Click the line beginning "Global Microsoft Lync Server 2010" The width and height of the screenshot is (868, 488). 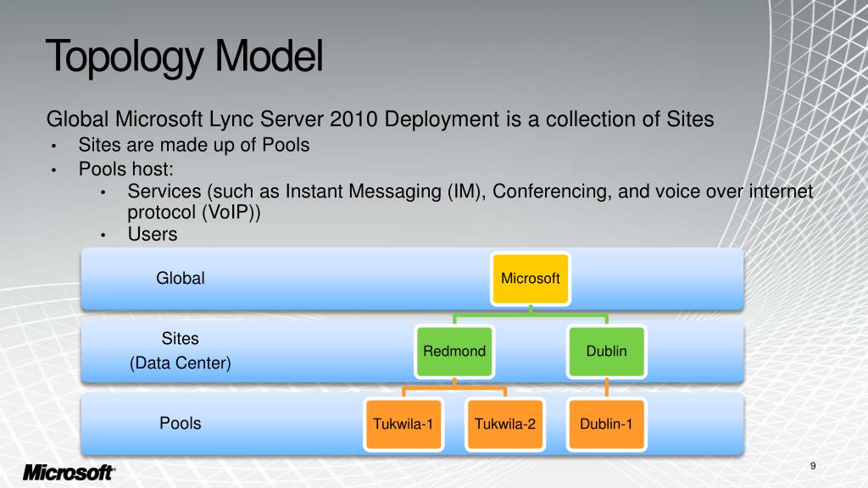coord(381,119)
